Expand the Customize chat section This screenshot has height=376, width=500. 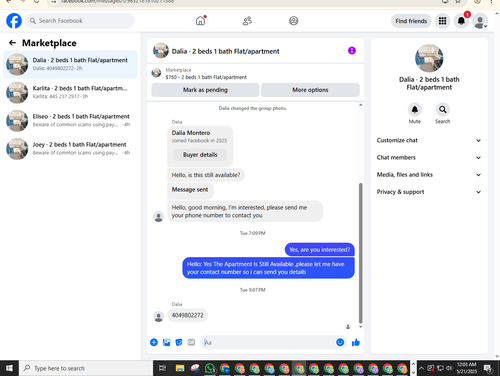click(429, 140)
